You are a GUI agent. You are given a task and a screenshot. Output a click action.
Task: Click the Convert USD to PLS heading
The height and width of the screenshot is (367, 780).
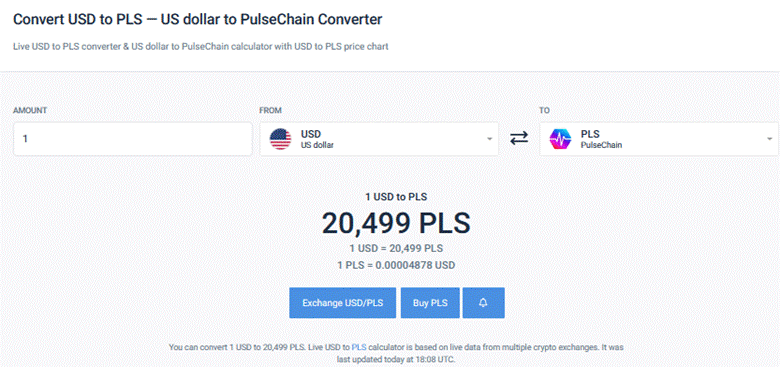pos(197,19)
